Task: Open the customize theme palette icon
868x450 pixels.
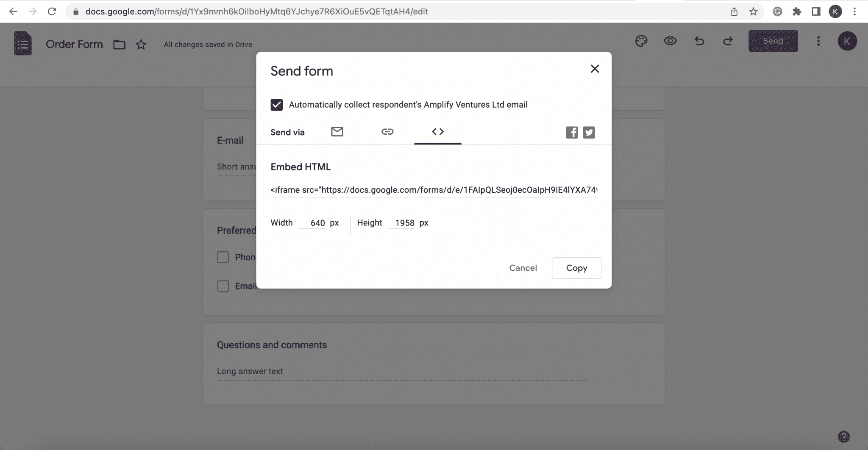Action: 641,41
